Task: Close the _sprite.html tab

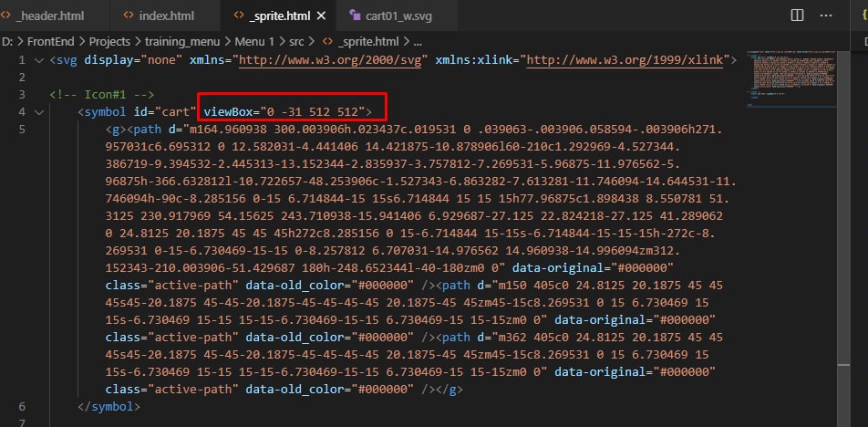Action: (x=321, y=16)
